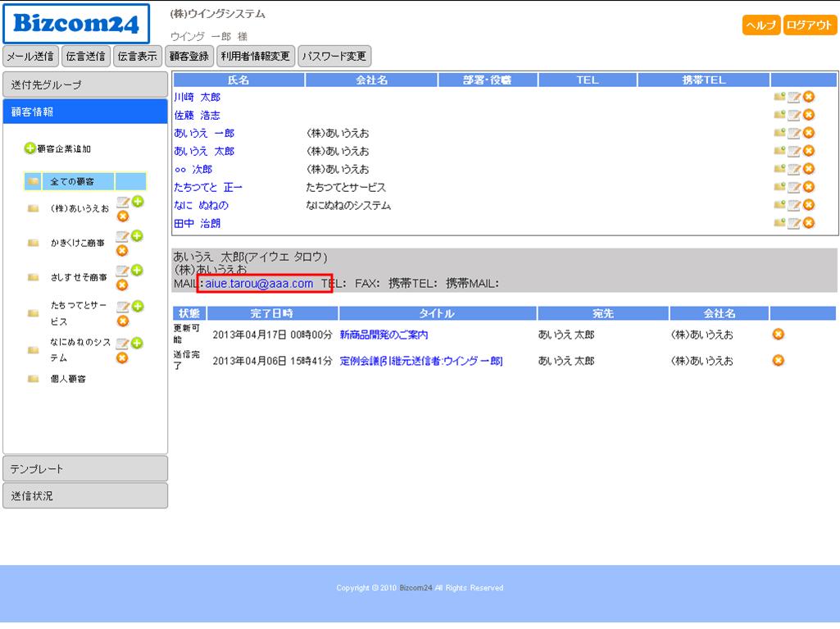Select the 個人顧客 folder in sidebar

[67, 379]
